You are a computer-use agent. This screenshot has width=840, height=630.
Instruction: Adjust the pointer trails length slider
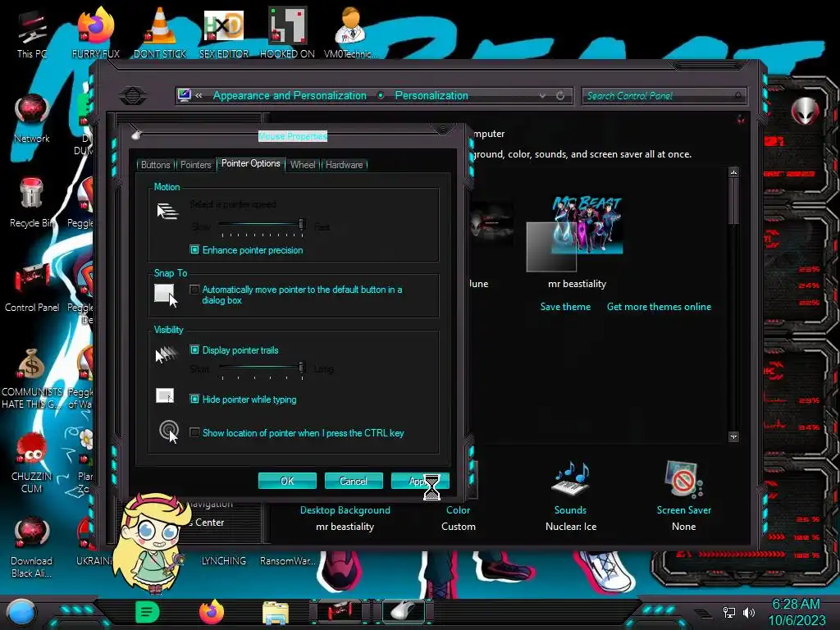(302, 367)
